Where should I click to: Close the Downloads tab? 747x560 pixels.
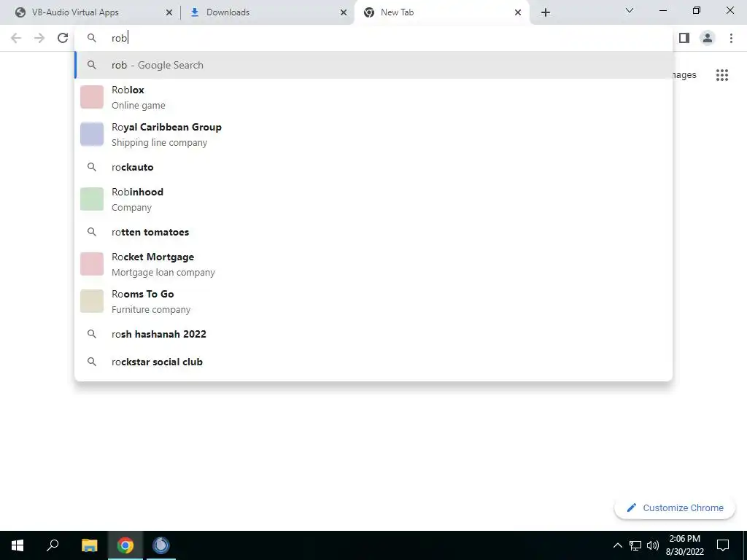(x=344, y=13)
